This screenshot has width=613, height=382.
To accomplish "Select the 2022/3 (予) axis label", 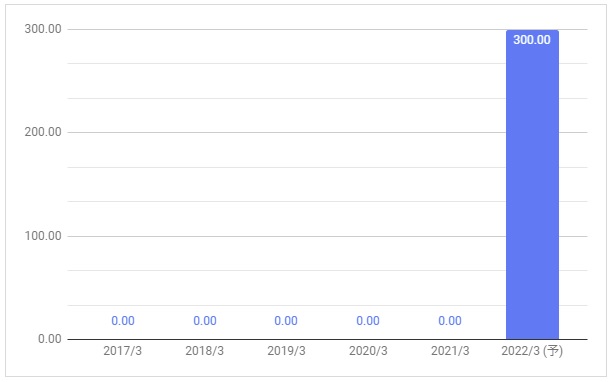I will pyautogui.click(x=532, y=351).
